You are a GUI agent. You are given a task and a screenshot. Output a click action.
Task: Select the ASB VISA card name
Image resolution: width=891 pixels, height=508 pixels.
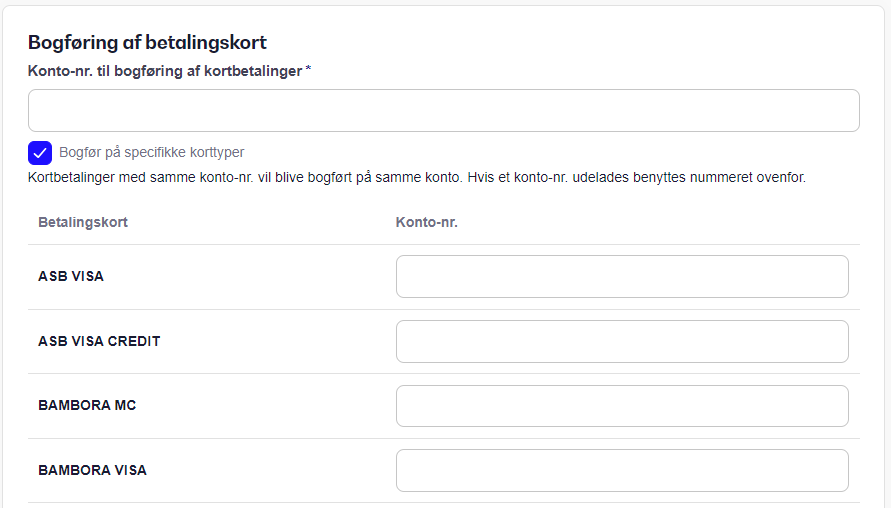click(x=71, y=276)
